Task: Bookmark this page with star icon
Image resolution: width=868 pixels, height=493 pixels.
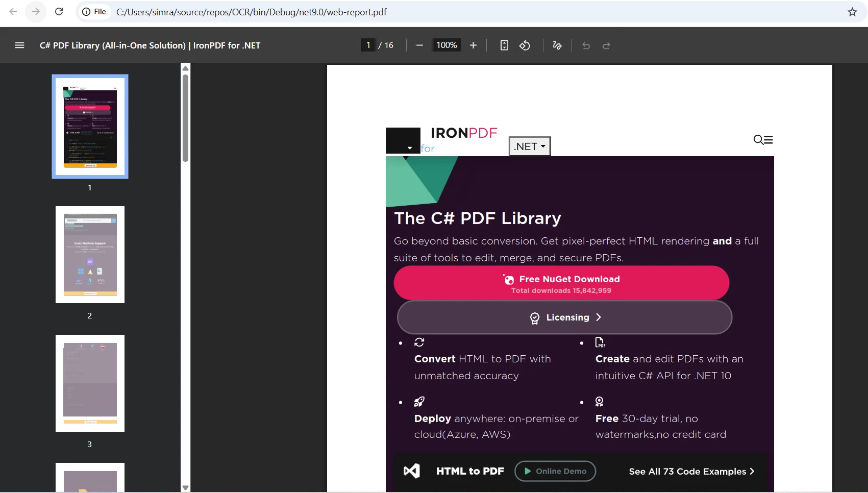Action: coord(852,12)
